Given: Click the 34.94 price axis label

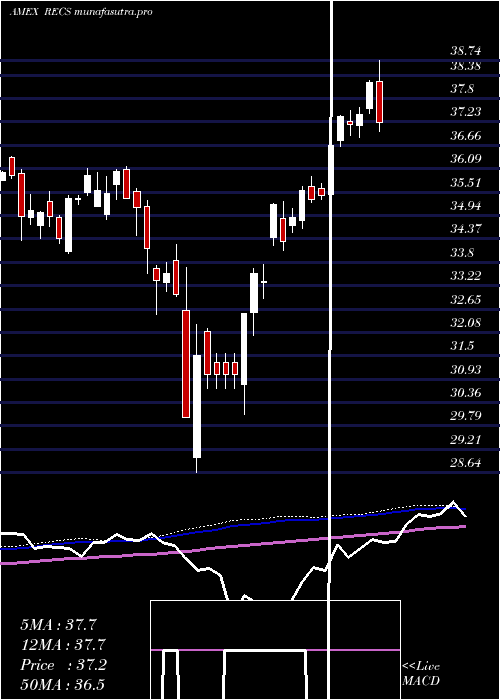Looking at the screenshot, I should pyautogui.click(x=466, y=206).
